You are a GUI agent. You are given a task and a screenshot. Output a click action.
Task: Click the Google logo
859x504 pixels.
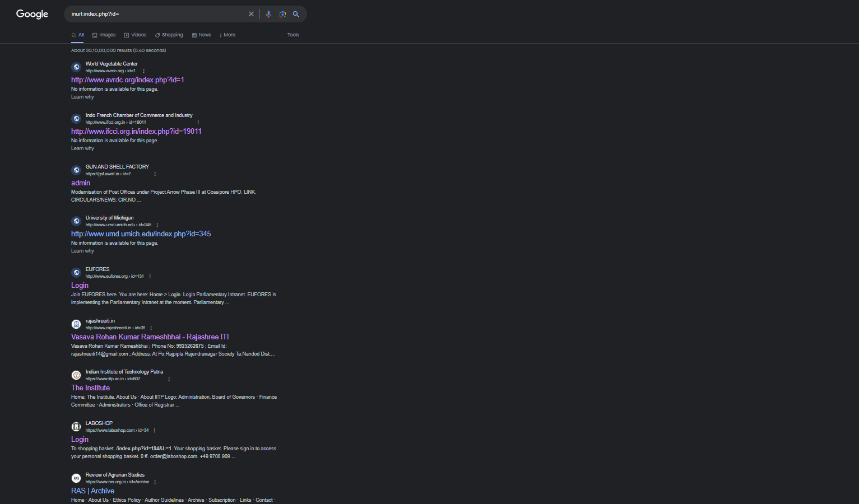coord(32,14)
